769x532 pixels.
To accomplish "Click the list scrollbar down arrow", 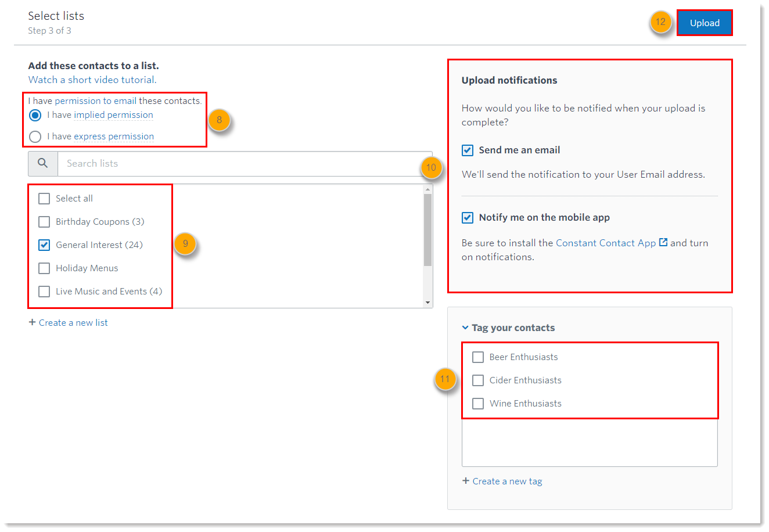I will pyautogui.click(x=428, y=303).
